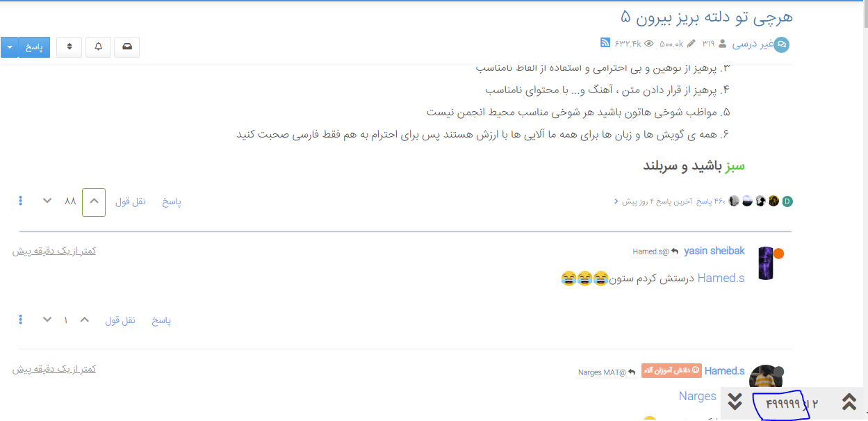Open the topic notification bell button
This screenshot has height=421, width=868.
tap(98, 47)
